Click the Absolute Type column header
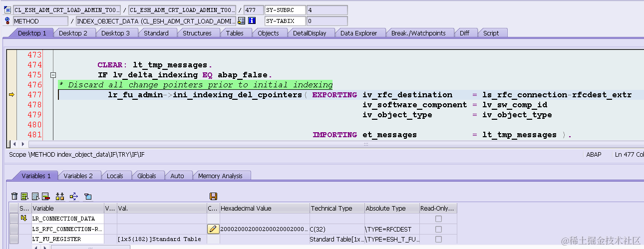 point(392,209)
